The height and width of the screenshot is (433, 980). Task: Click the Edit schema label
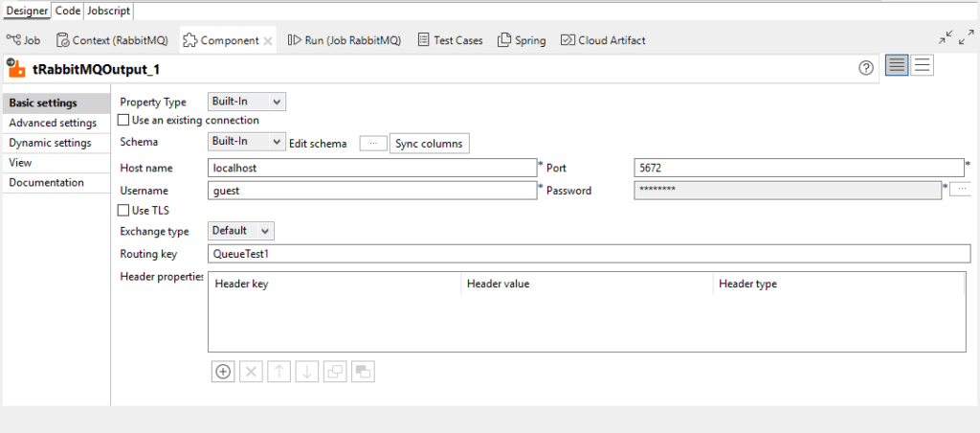318,144
